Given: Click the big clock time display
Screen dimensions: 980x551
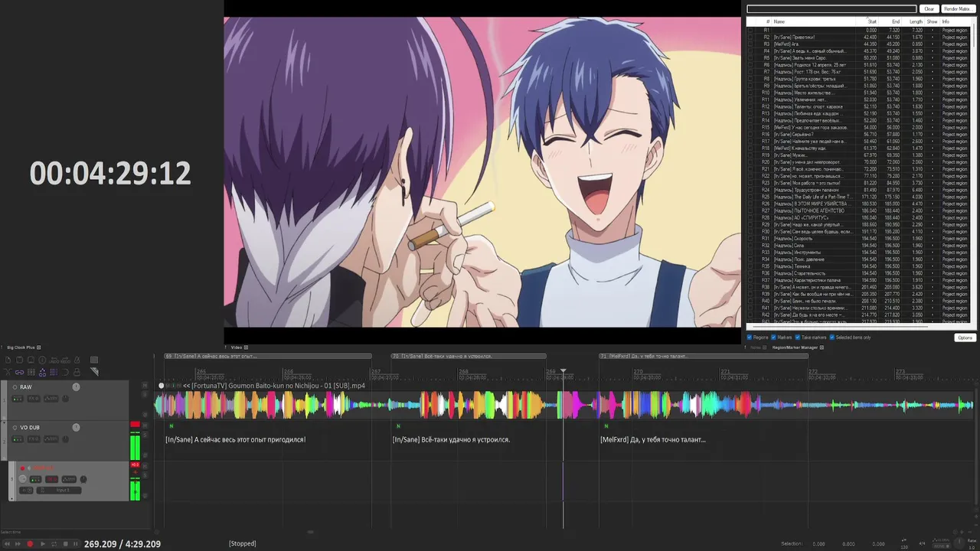Looking at the screenshot, I should 110,174.
